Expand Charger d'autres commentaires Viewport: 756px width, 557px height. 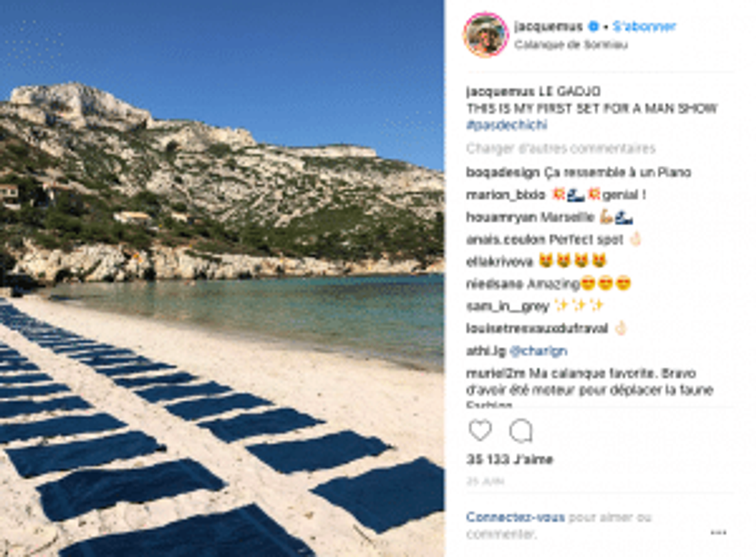pyautogui.click(x=561, y=149)
